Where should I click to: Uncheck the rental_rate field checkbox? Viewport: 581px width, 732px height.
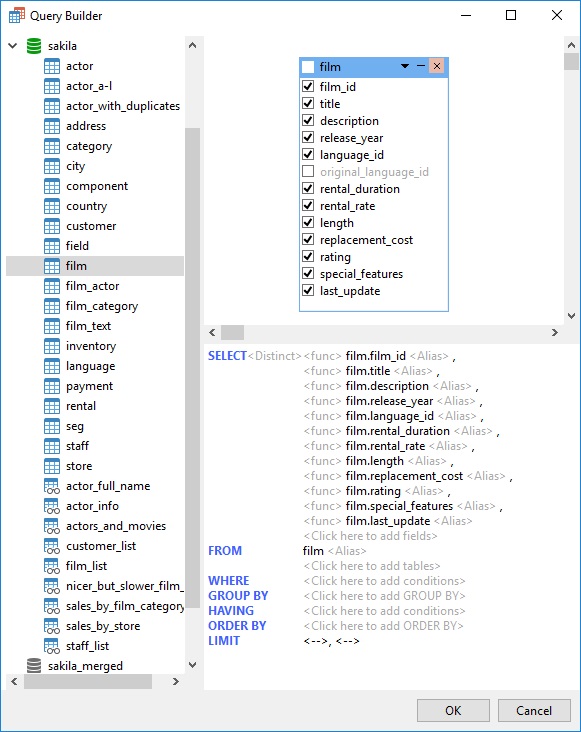(x=308, y=205)
